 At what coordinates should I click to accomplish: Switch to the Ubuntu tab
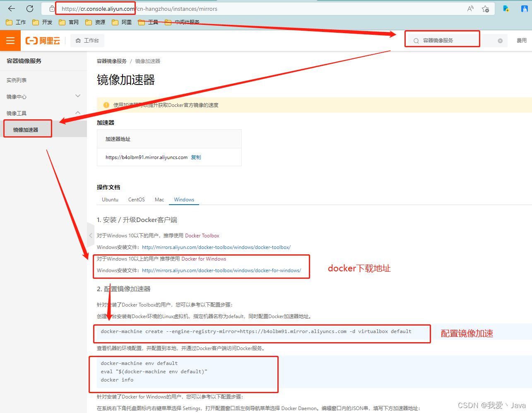pyautogui.click(x=110, y=200)
